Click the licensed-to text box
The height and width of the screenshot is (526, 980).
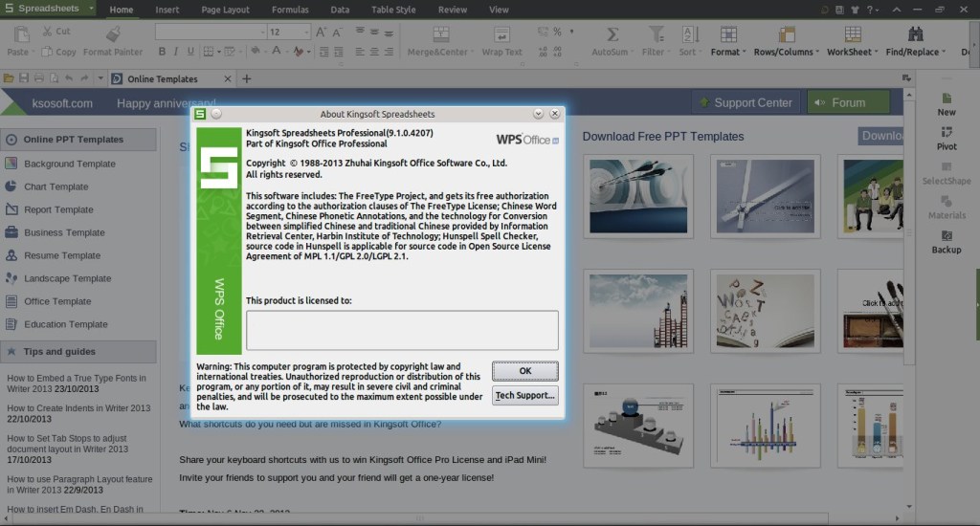pos(401,330)
